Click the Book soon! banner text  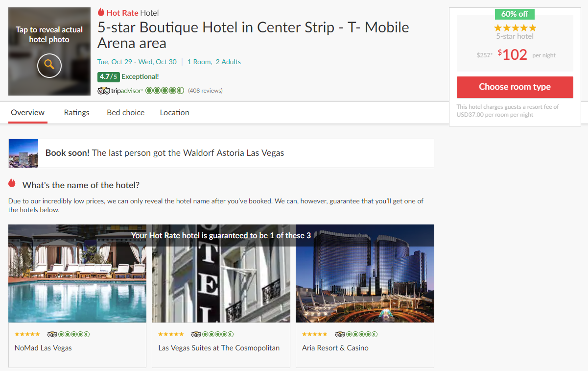[165, 153]
